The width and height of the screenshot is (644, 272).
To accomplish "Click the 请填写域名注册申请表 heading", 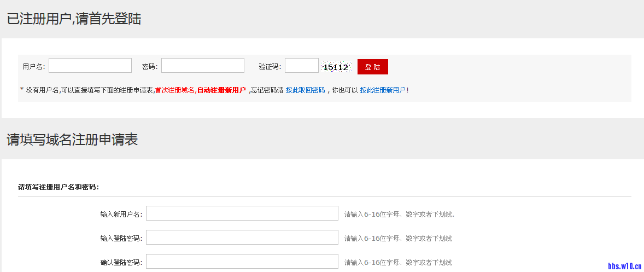I will pyautogui.click(x=72, y=140).
